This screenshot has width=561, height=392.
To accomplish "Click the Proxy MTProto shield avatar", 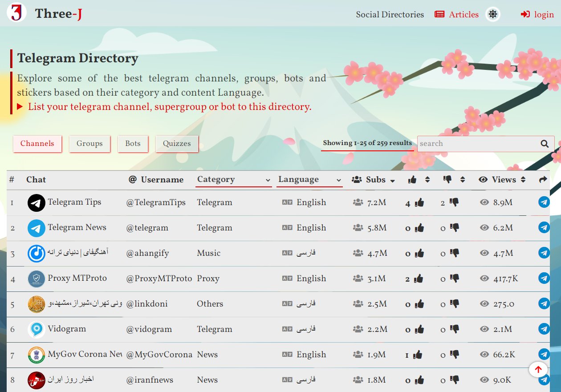I will click(x=37, y=279).
